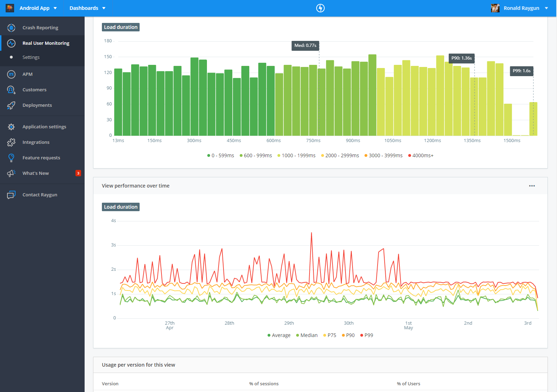Open the Settings submenu item

coord(31,57)
